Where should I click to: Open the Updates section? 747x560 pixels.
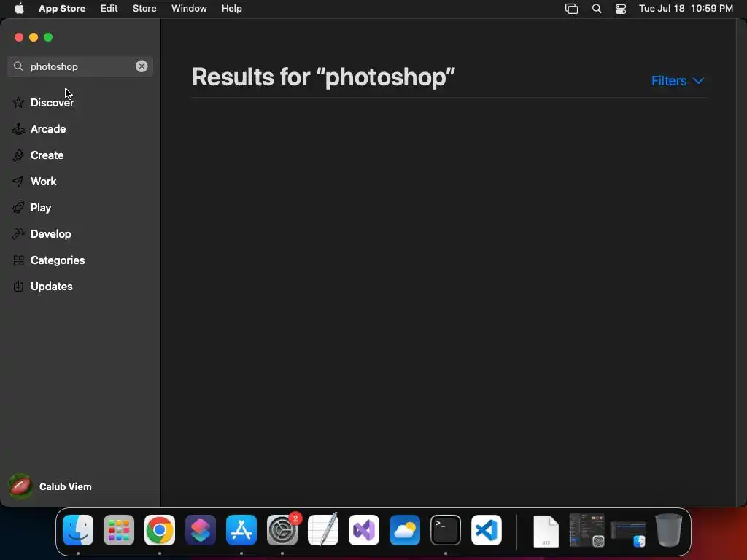(80, 286)
